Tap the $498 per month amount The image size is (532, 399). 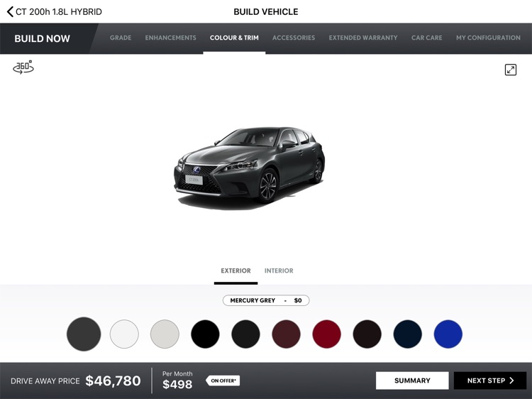[x=177, y=384]
